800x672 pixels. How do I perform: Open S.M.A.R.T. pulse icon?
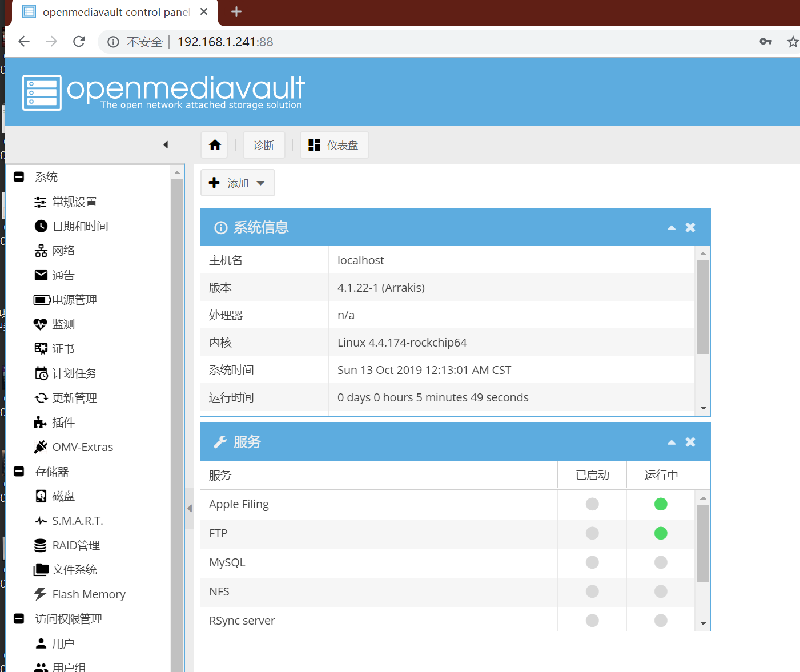(41, 521)
